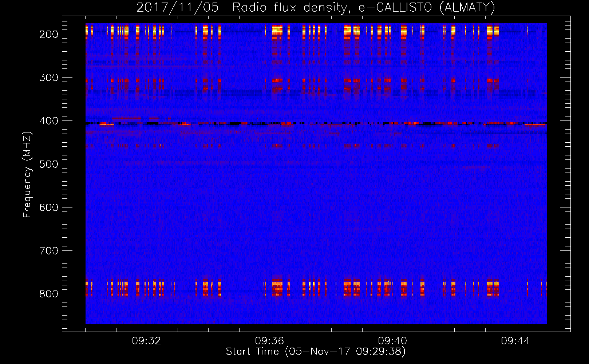Click the 400 frequency tick label
589x364 pixels.
click(49, 121)
